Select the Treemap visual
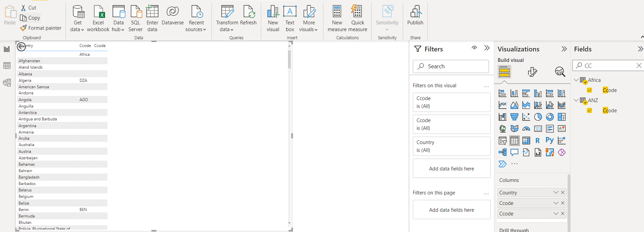 point(562,117)
